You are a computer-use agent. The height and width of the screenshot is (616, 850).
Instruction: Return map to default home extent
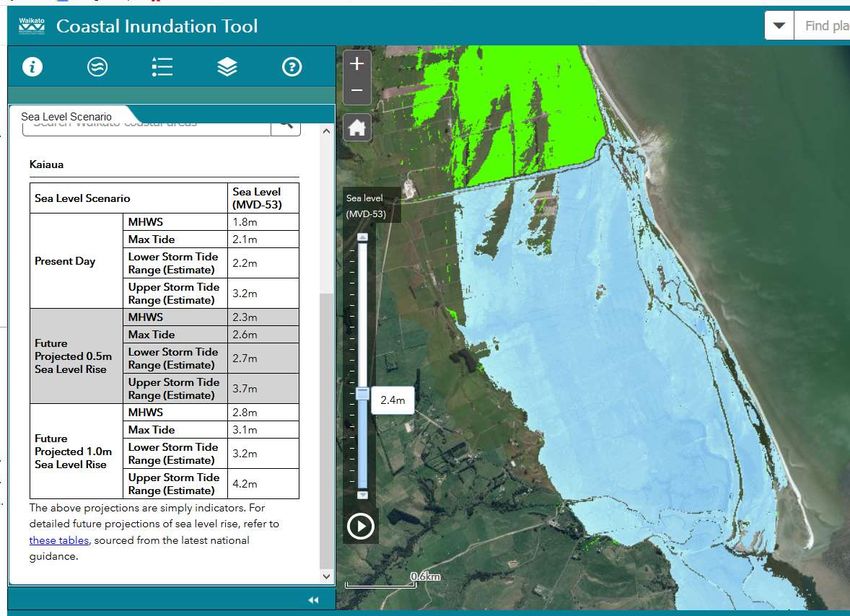click(x=357, y=128)
